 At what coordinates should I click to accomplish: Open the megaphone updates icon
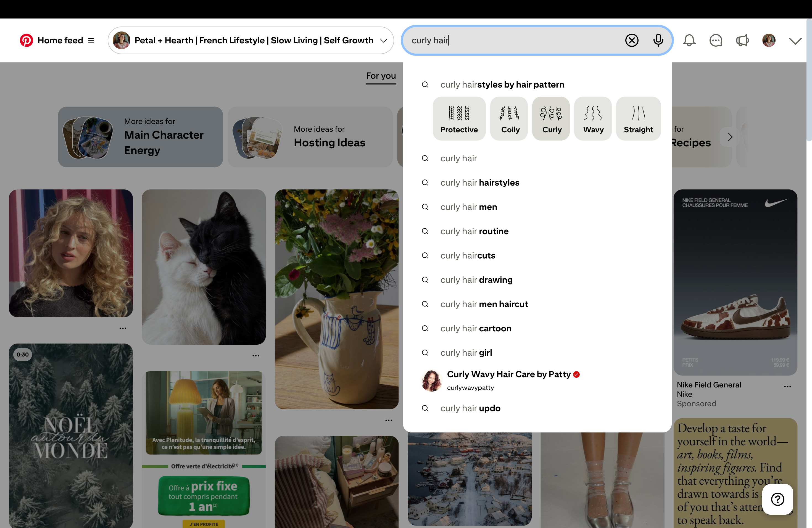tap(742, 40)
